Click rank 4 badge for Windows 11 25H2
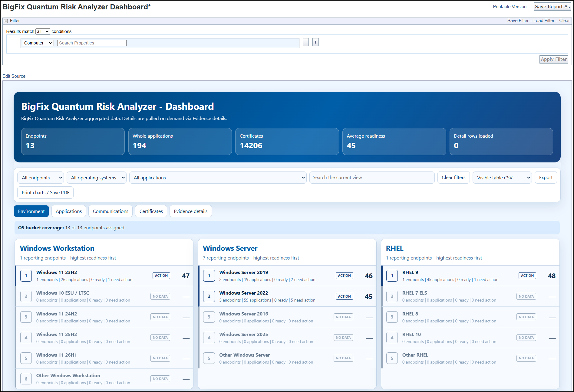This screenshot has width=574, height=392. coord(26,338)
